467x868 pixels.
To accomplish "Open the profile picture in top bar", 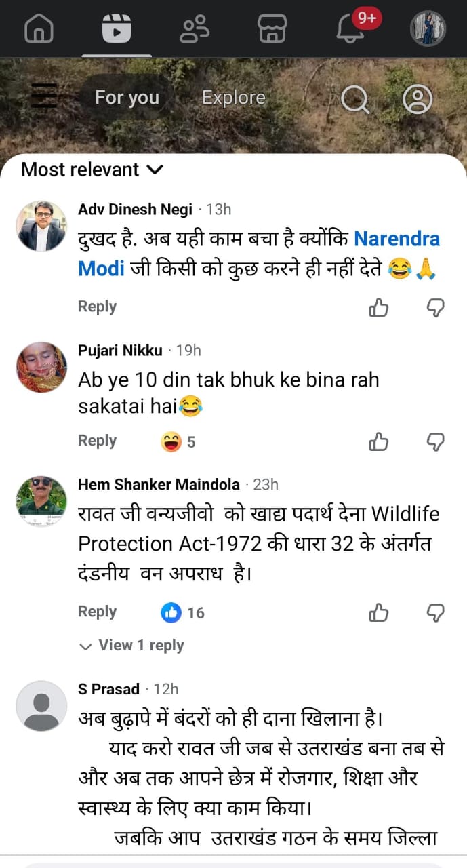I will (x=428, y=28).
